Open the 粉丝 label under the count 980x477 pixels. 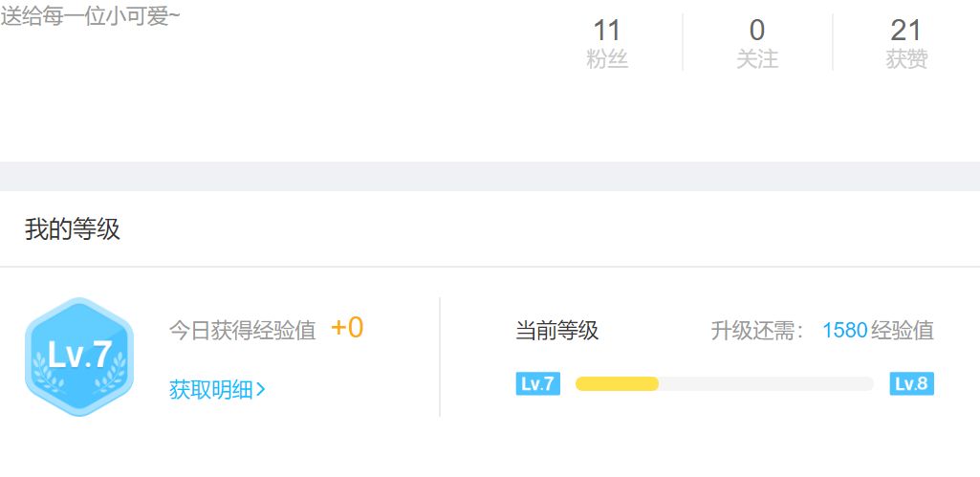607,59
